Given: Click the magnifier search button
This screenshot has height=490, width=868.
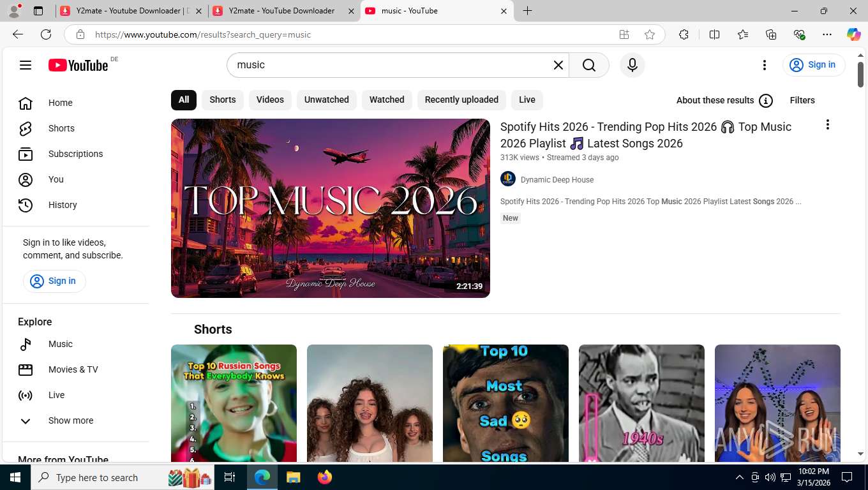Looking at the screenshot, I should coord(589,65).
